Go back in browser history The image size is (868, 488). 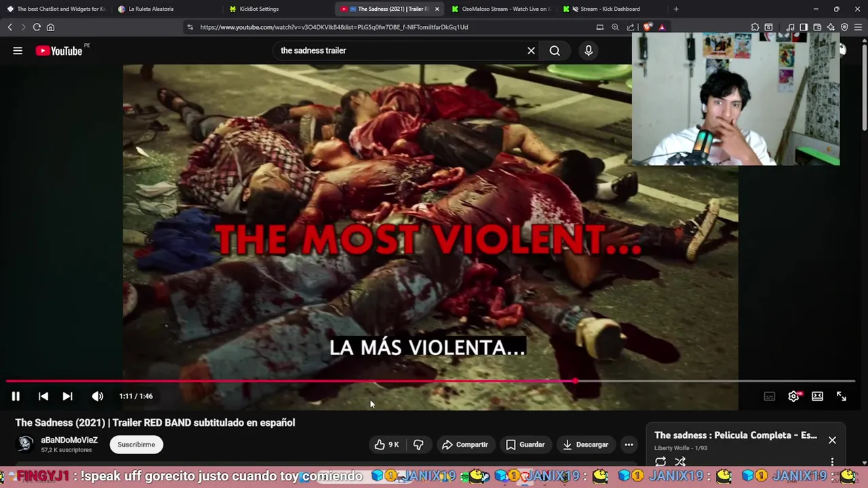coord(9,27)
